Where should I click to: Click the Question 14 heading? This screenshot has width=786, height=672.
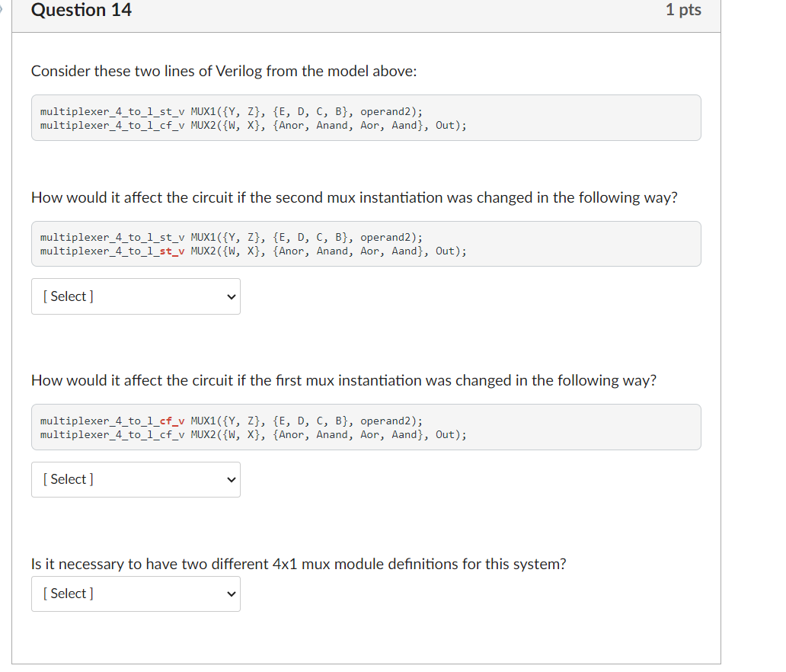coord(81,11)
